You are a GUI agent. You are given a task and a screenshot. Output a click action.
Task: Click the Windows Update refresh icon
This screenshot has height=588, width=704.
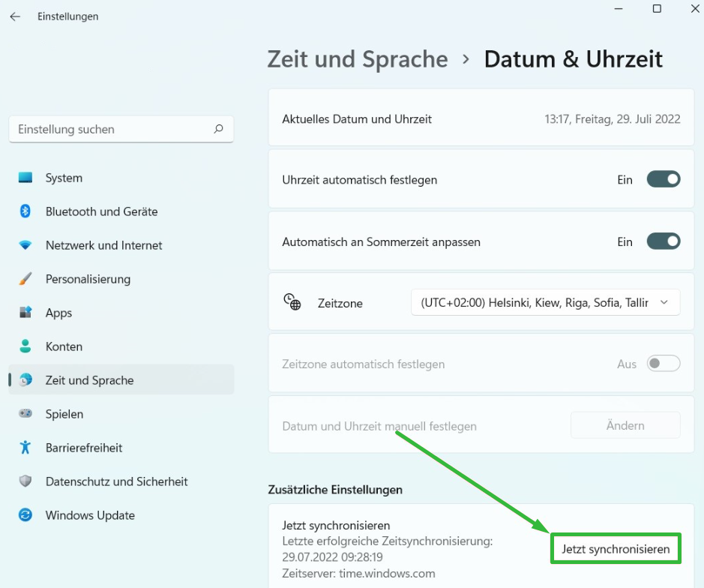click(x=25, y=514)
